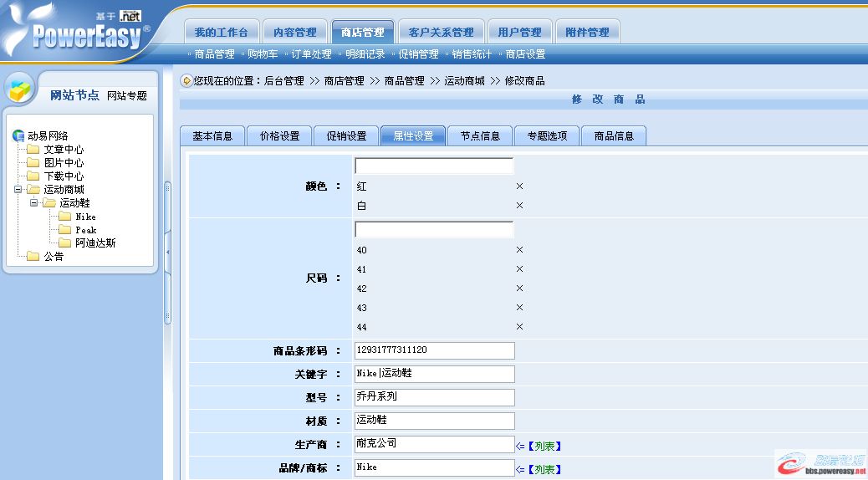Remove size 42 with its X icon
The image size is (868, 480).
pyautogui.click(x=519, y=289)
